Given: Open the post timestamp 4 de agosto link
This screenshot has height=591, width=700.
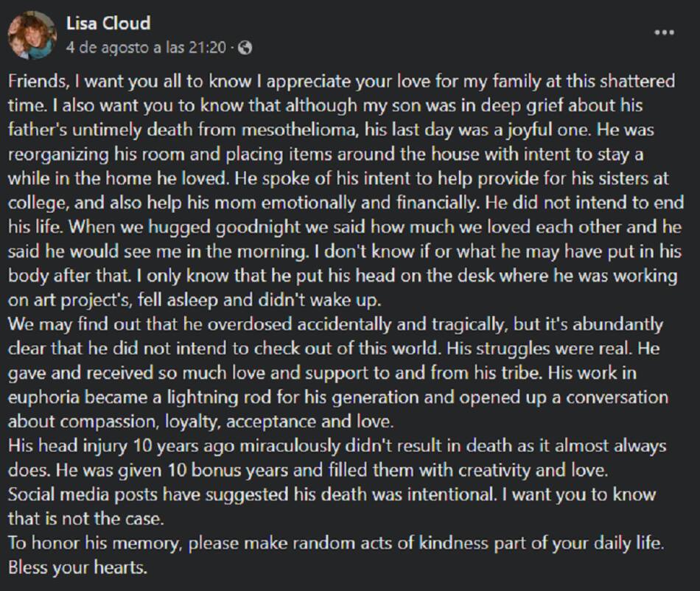Looking at the screenshot, I should [147, 47].
